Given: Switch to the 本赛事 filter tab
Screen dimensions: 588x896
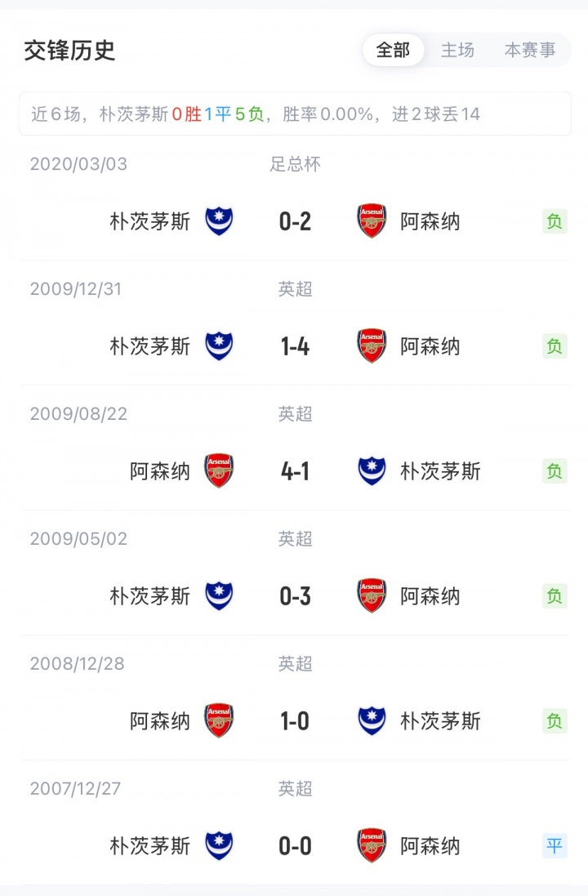Looking at the screenshot, I should 529,51.
